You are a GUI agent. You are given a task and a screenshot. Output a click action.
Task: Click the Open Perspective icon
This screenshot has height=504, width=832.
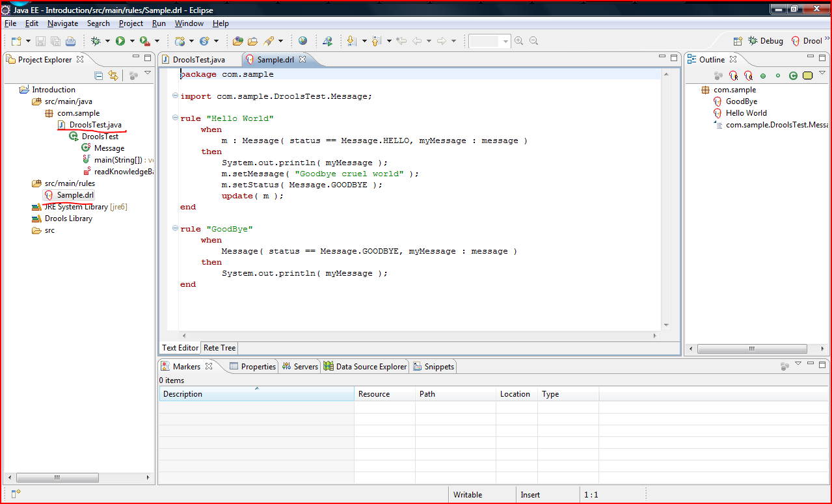click(738, 41)
